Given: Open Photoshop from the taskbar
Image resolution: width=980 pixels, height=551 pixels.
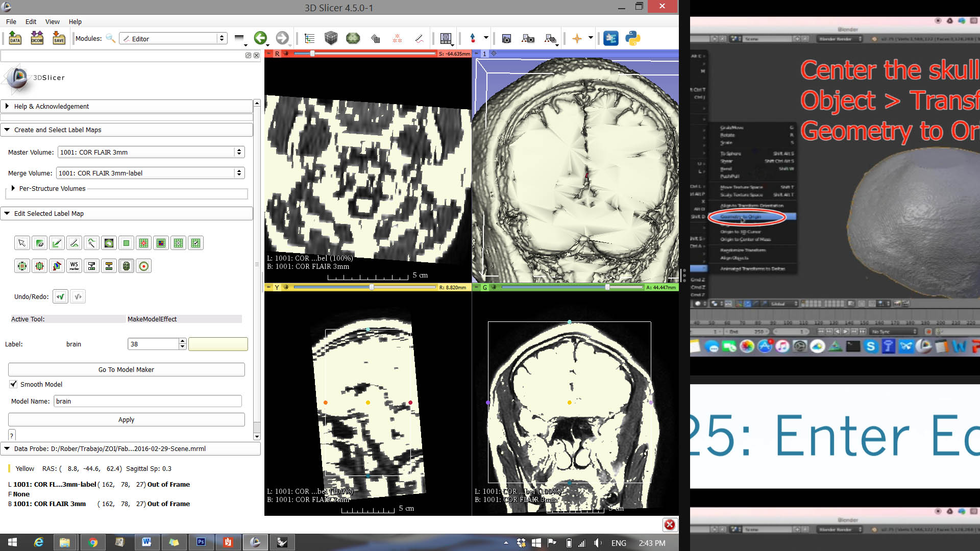Looking at the screenshot, I should click(x=201, y=542).
